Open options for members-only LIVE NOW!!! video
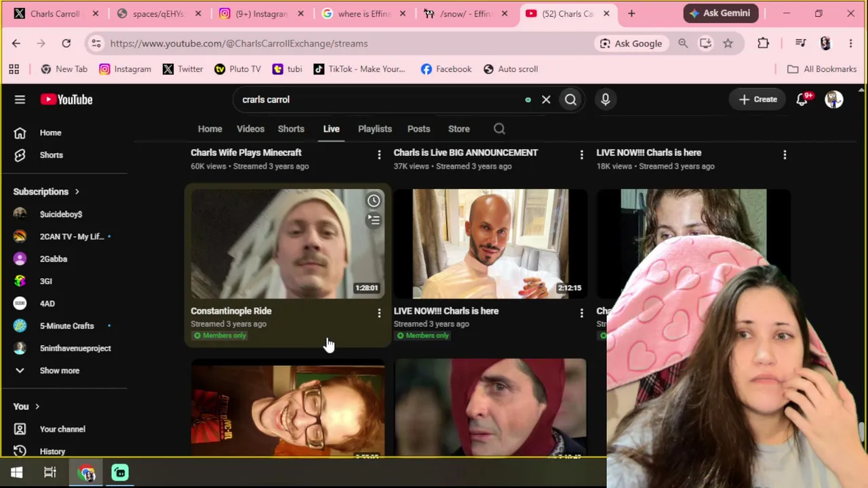Screen dimensions: 868x488 [581, 312]
